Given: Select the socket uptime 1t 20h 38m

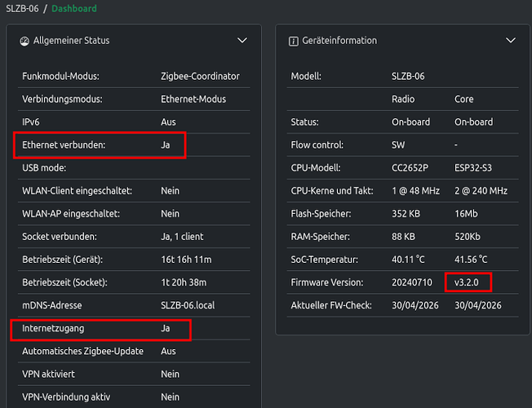Looking at the screenshot, I should (x=184, y=282).
